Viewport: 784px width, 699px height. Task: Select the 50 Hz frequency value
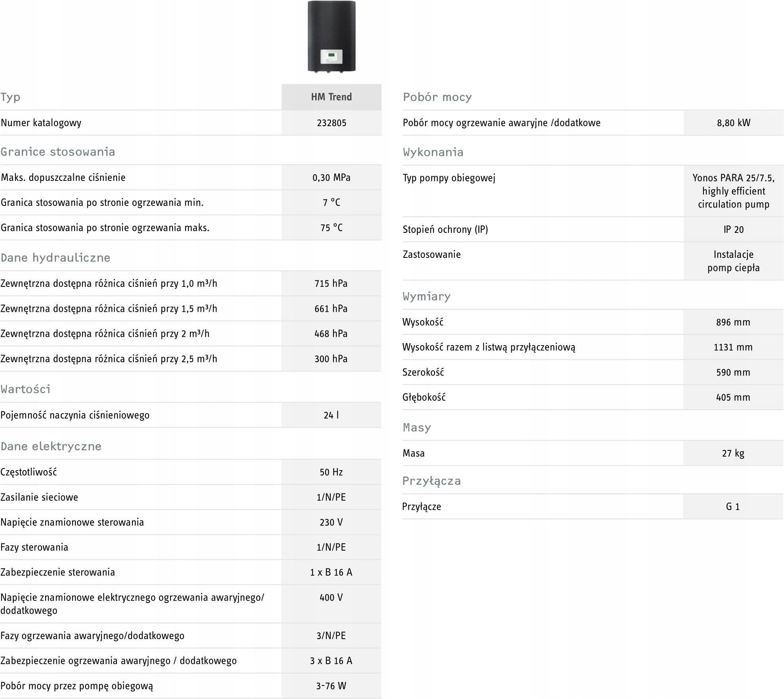pos(331,472)
